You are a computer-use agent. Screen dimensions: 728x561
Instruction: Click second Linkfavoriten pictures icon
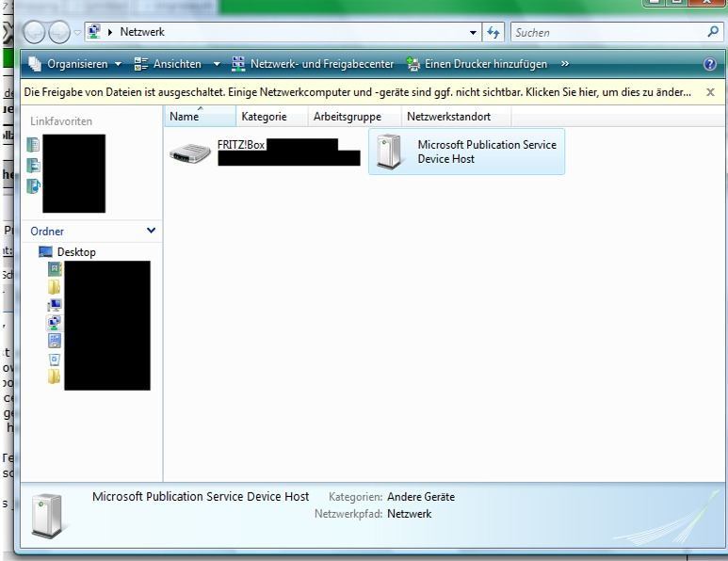pos(33,166)
